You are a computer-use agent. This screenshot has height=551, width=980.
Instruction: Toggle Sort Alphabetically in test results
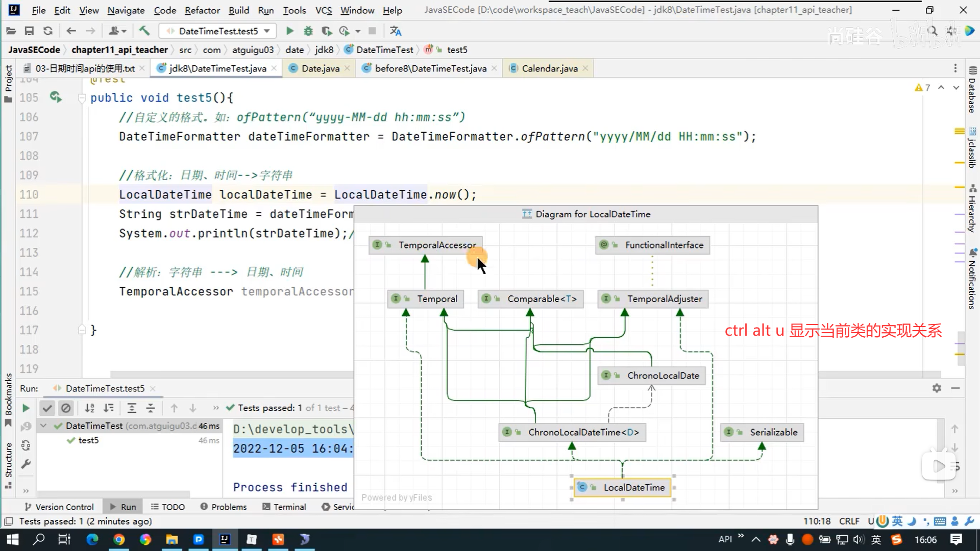click(90, 408)
